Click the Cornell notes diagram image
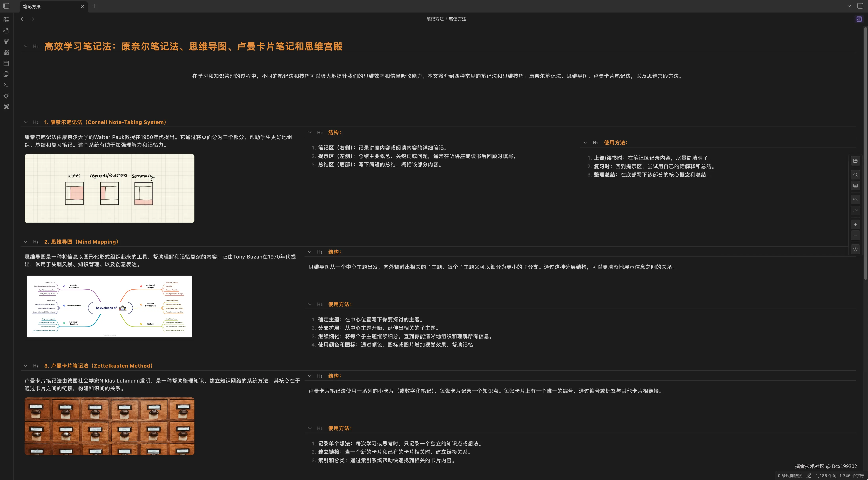Viewport: 868px width, 480px height. [109, 188]
